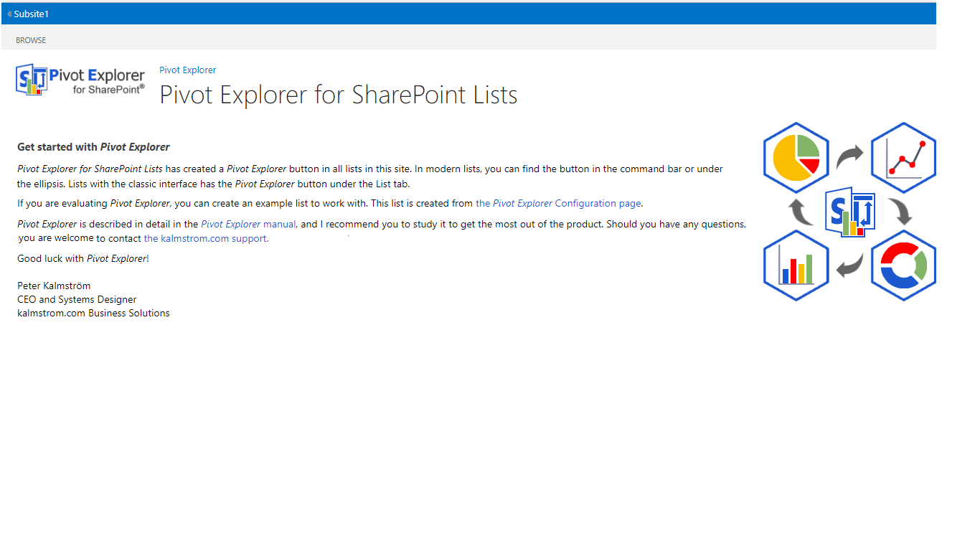Click the pie chart hexagon icon
Viewport: 980px width, 551px height.
pos(796,157)
